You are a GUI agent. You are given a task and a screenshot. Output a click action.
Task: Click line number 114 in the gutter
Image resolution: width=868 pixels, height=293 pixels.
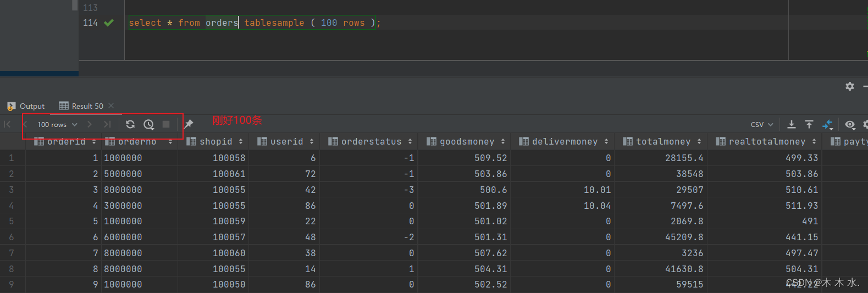[x=90, y=23]
